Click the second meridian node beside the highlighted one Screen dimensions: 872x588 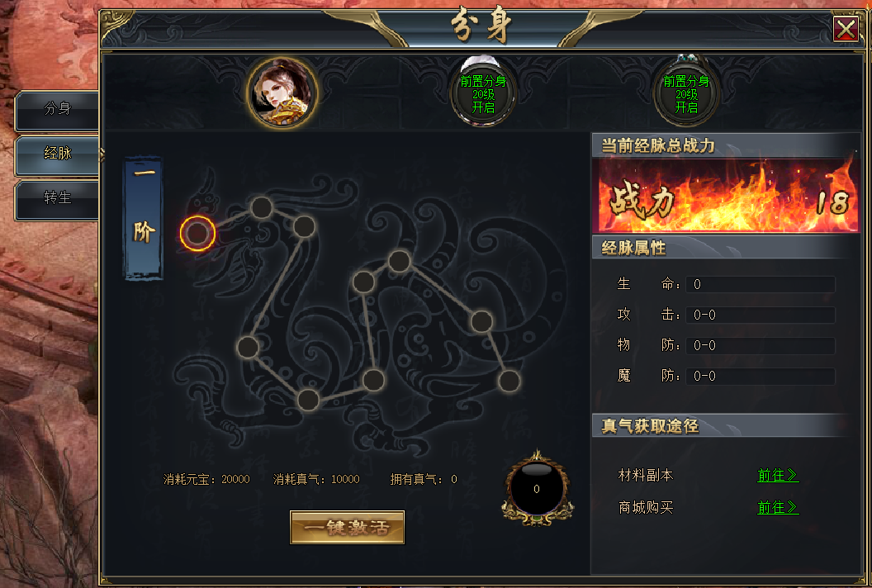point(262,207)
